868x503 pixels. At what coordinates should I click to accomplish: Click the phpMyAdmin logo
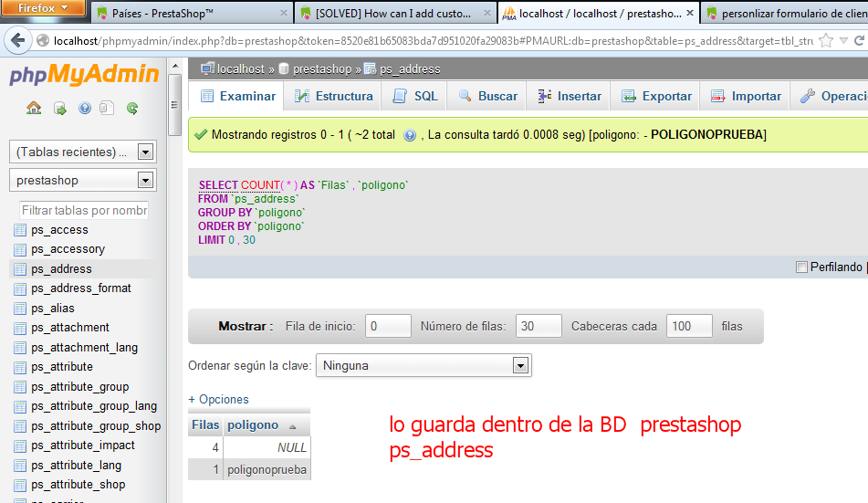pos(84,74)
